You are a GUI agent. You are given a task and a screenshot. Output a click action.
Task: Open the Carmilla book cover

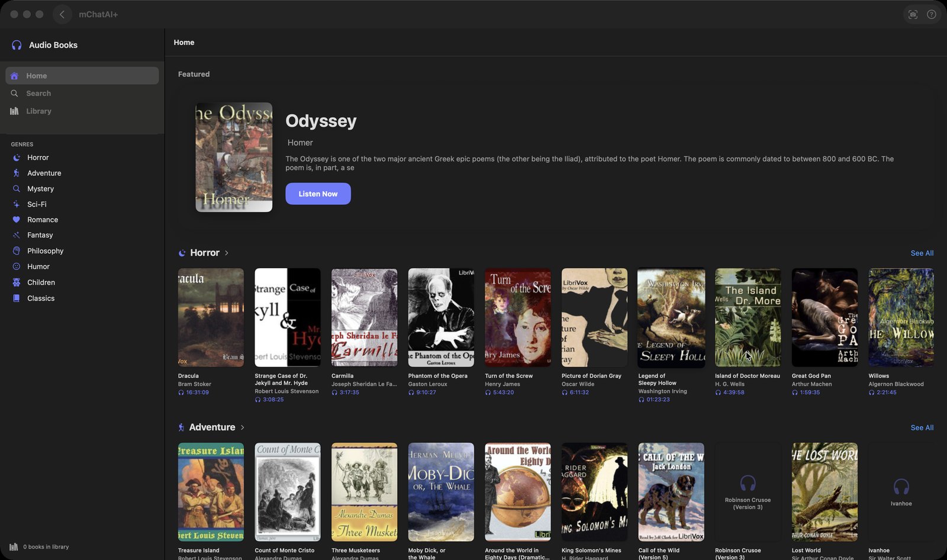point(364,317)
